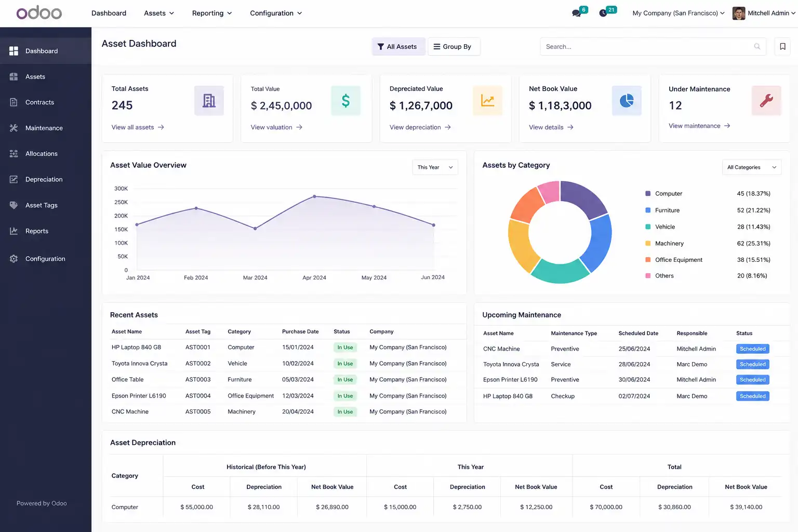The image size is (798, 532).
Task: Select Reports in the sidebar
Action: point(46,231)
